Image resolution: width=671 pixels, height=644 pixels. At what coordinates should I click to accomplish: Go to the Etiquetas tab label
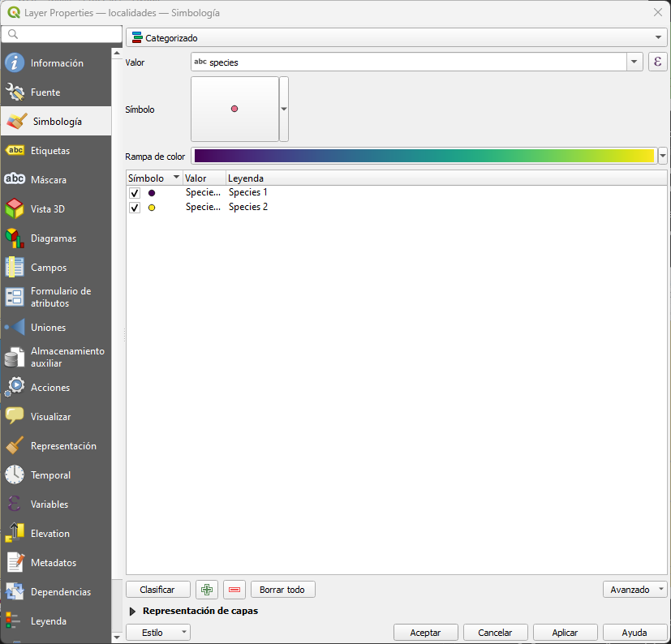(x=50, y=151)
